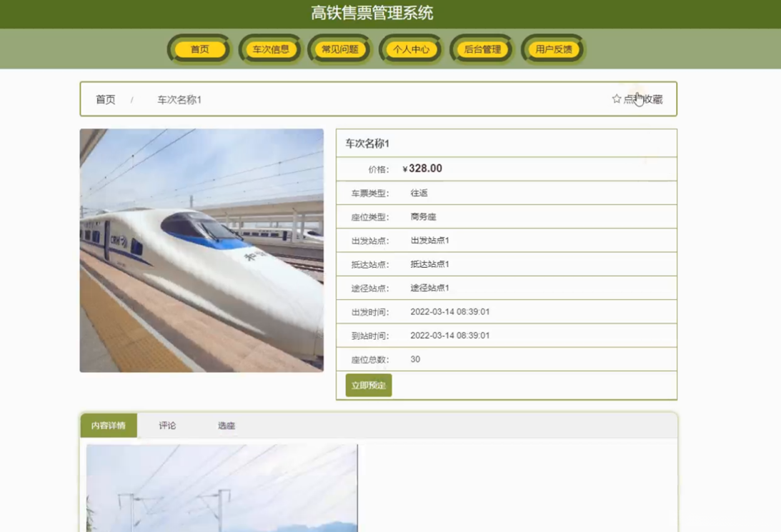Screen dimensions: 781x532
Task: Click the 出发站点 label
Action: 370,241
